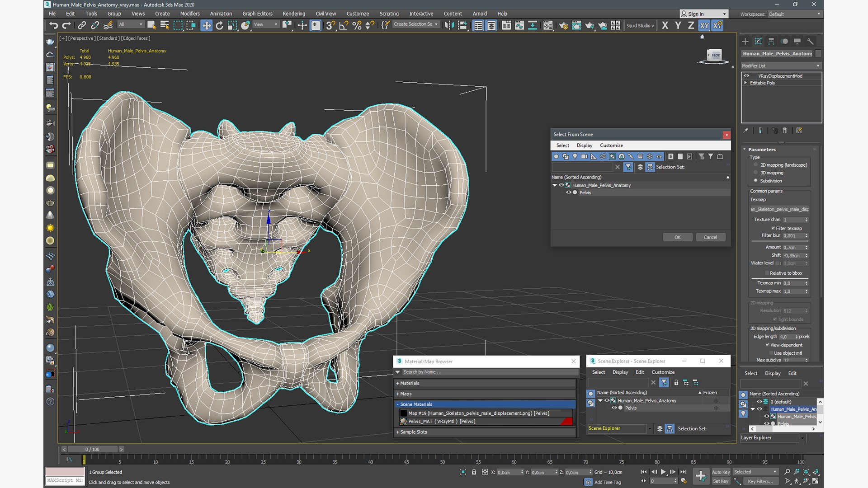
Task: Open the Customize menu in the main menu bar
Action: (x=358, y=14)
